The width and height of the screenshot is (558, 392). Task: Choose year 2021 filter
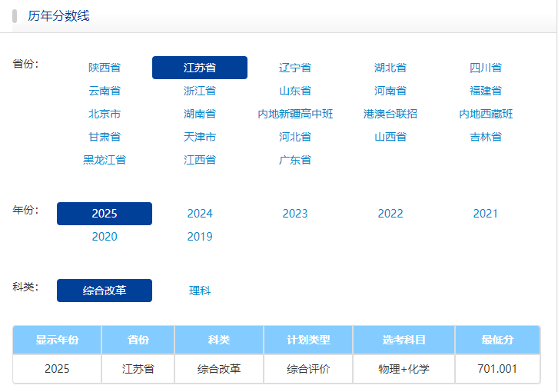pos(486,214)
